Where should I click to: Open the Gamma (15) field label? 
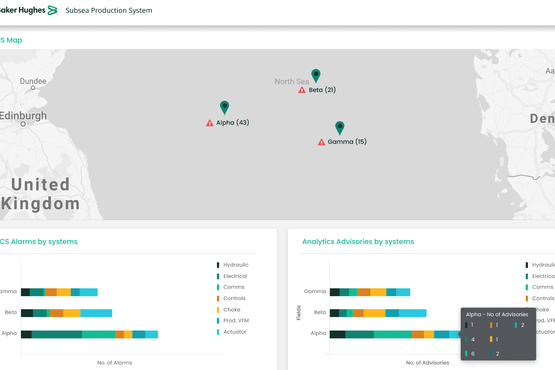click(x=347, y=142)
